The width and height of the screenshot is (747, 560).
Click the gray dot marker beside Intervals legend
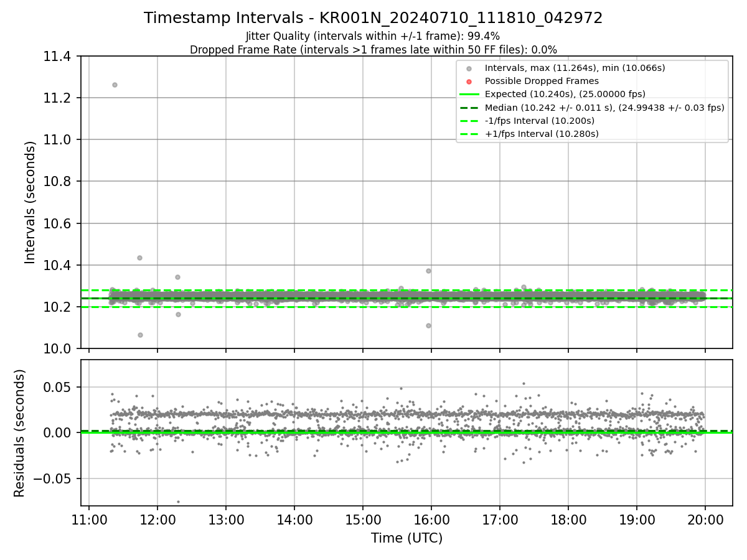pyautogui.click(x=469, y=68)
